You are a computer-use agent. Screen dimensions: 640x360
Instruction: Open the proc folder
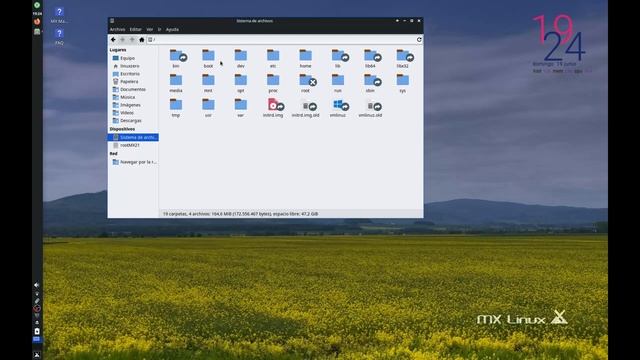pyautogui.click(x=273, y=83)
